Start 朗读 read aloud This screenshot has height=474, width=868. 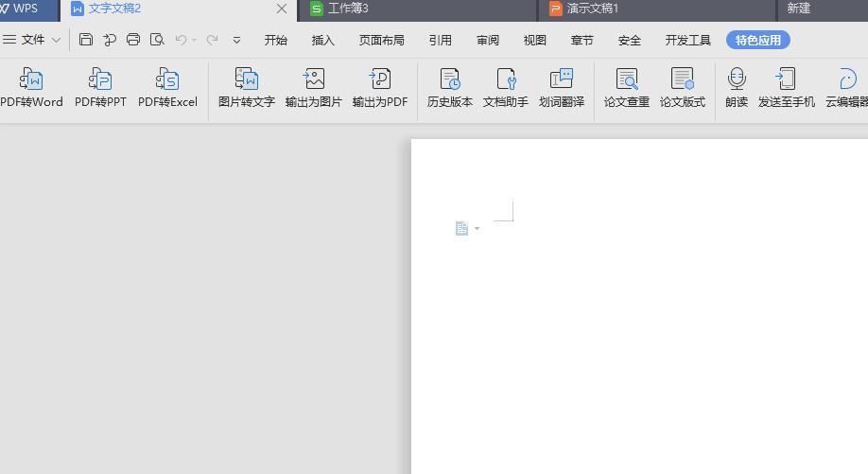737,87
